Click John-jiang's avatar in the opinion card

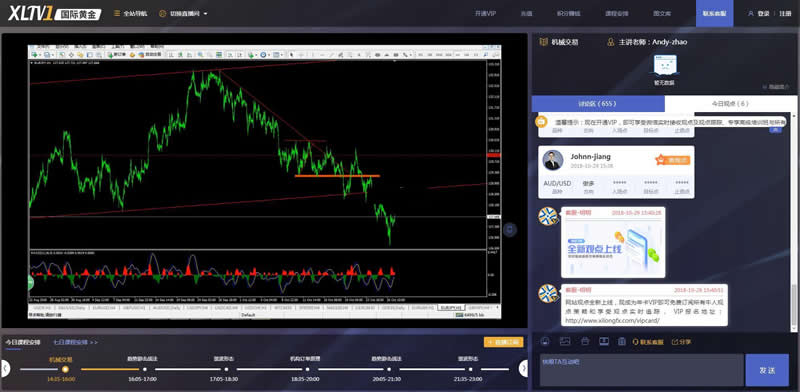(x=553, y=160)
